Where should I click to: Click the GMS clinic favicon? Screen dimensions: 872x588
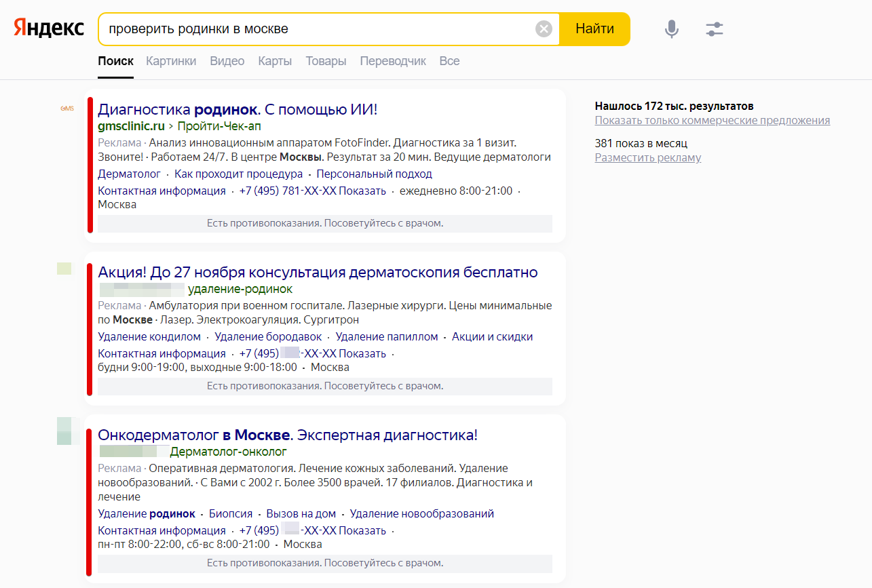67,109
